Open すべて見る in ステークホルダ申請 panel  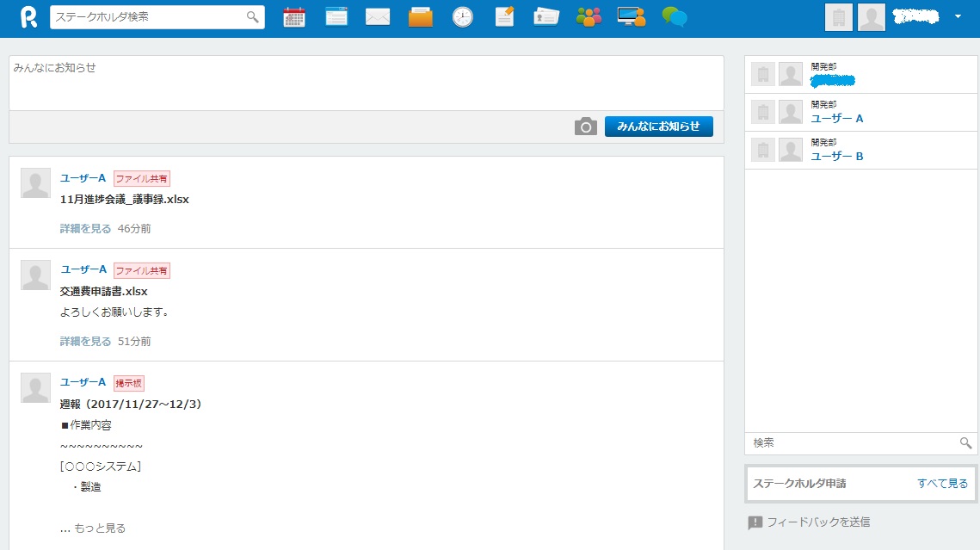[x=942, y=483]
